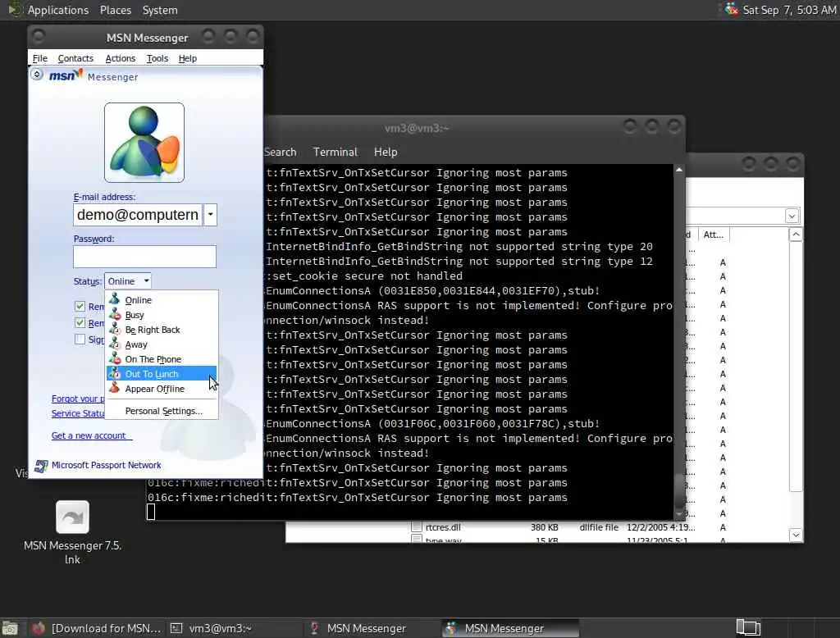This screenshot has height=638, width=840.
Task: Click Applications menu foot icon in top panel
Action: pos(15,10)
